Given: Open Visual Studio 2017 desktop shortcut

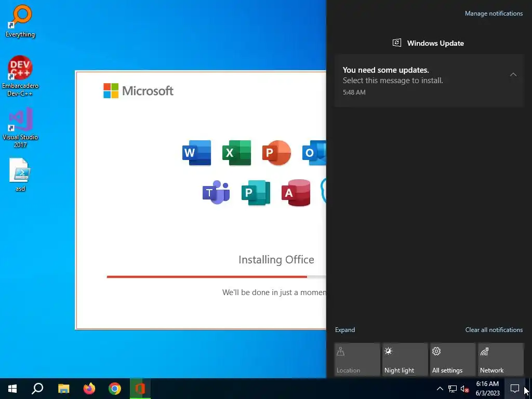Looking at the screenshot, I should pos(20,127).
